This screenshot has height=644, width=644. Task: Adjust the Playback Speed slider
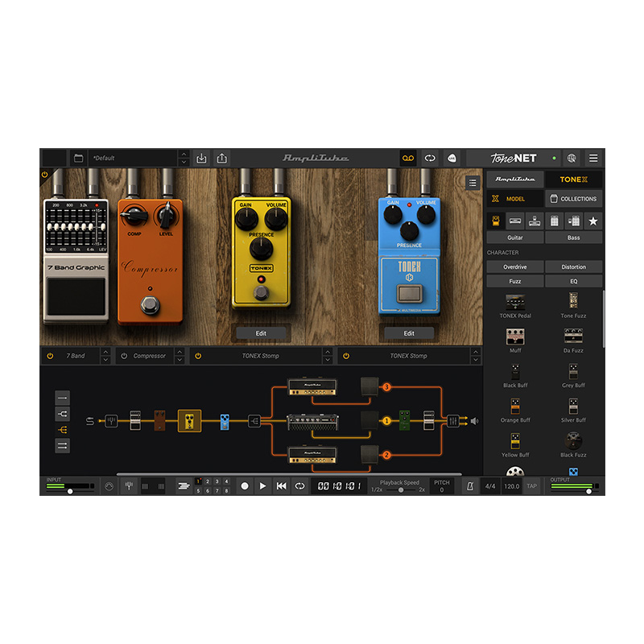[x=401, y=490]
